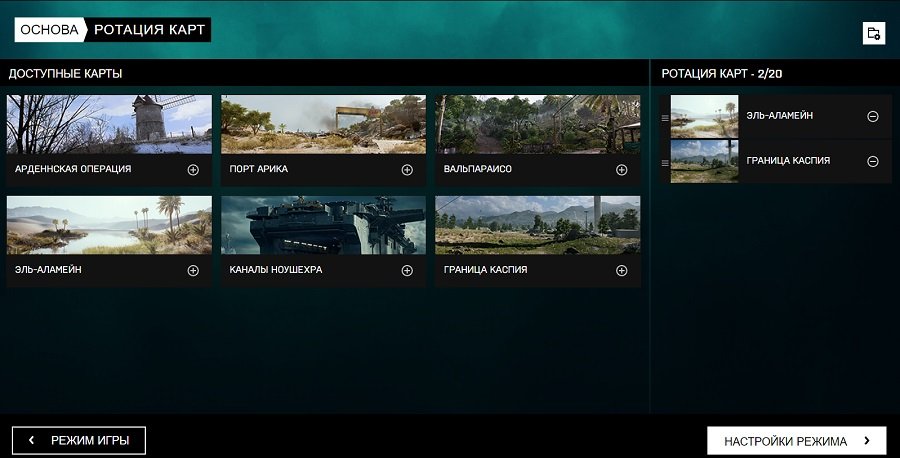
Task: Switch to the Основа tab
Action: [49, 30]
